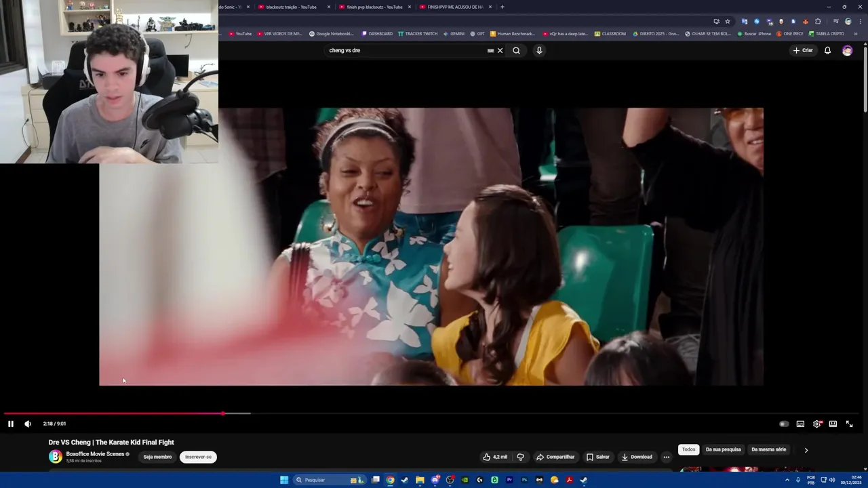The height and width of the screenshot is (488, 868).
Task: Click the Seja membro button
Action: pos(157,457)
